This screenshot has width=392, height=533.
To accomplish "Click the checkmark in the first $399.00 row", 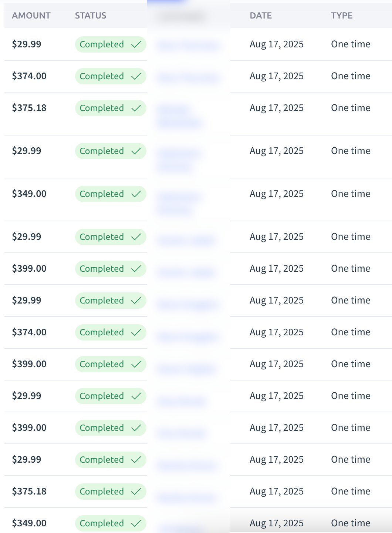I will 136,269.
